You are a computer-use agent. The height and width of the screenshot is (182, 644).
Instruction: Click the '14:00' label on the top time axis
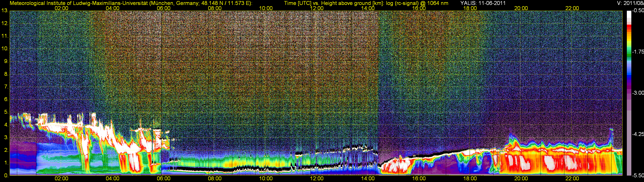368,8
